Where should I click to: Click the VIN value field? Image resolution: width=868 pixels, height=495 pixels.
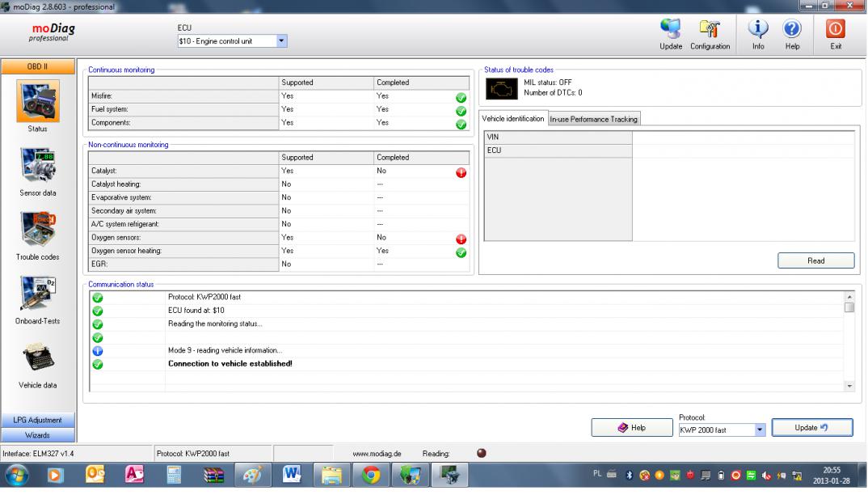[744, 137]
